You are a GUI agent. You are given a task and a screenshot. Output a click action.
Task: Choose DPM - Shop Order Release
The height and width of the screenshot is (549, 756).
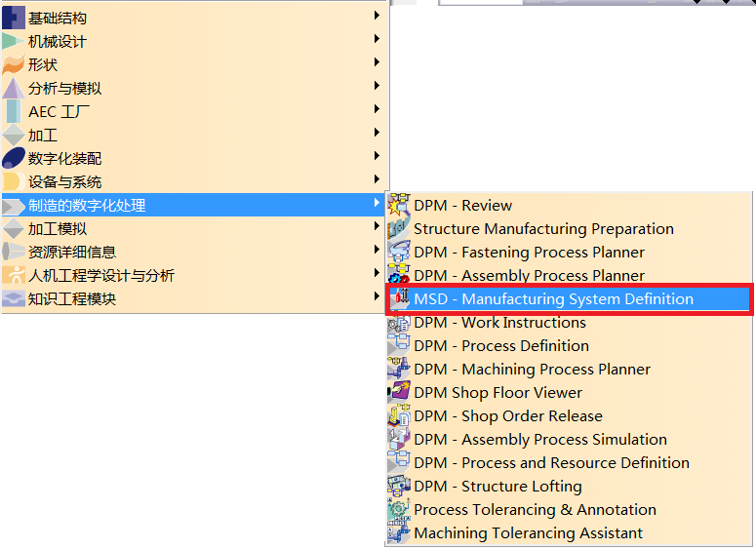pyautogui.click(x=570, y=415)
